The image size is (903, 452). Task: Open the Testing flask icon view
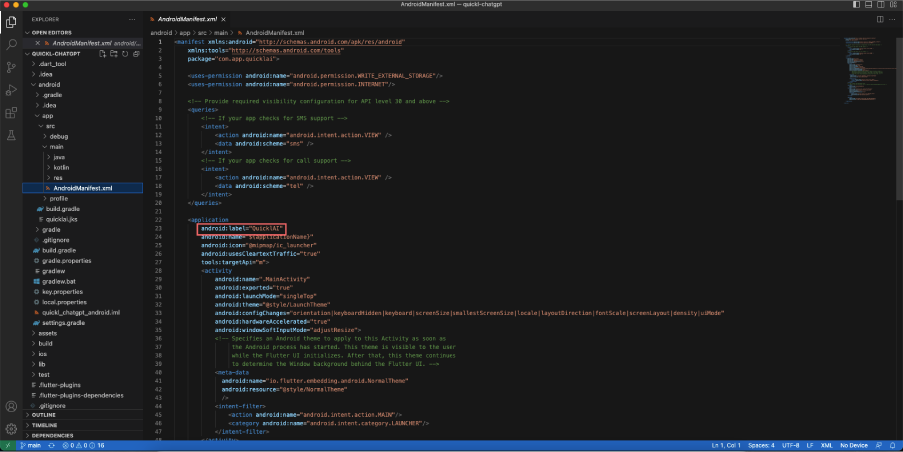coord(11,135)
